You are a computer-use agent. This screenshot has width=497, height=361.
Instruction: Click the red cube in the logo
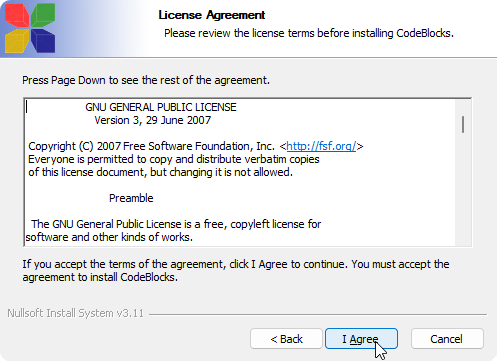click(x=17, y=15)
